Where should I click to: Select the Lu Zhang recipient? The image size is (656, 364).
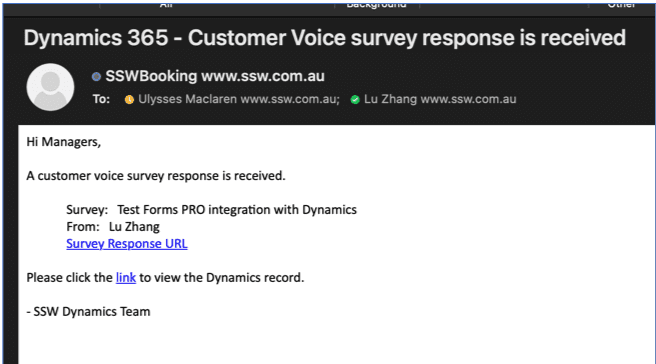coord(440,99)
